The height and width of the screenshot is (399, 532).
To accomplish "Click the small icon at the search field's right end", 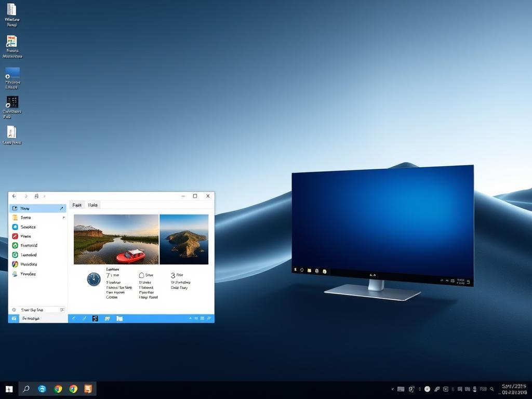I will click(x=62, y=310).
